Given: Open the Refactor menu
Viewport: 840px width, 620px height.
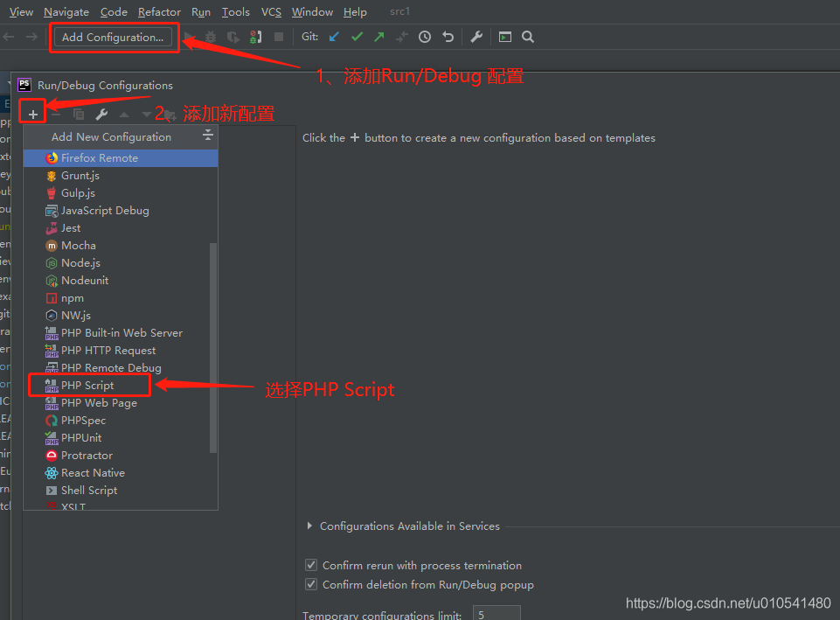Looking at the screenshot, I should coord(159,11).
